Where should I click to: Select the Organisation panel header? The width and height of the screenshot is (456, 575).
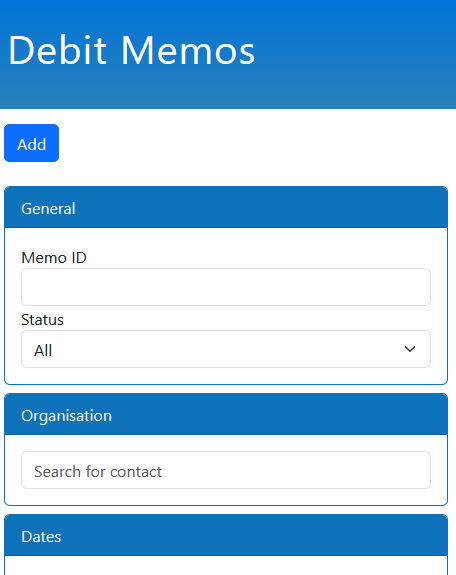point(226,414)
